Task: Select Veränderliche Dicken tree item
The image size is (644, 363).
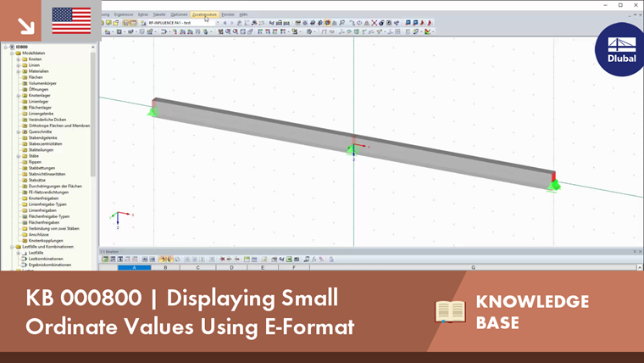Action: pos(47,120)
